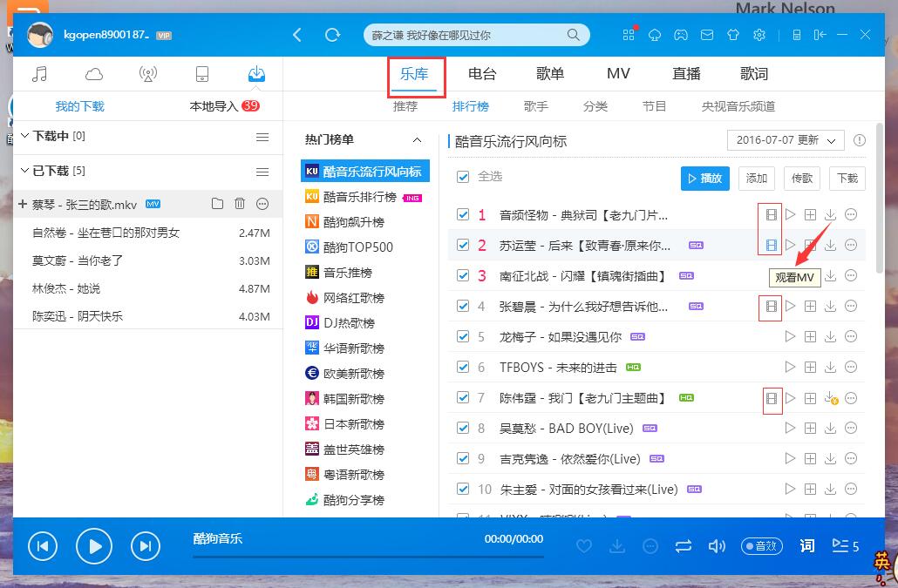The height and width of the screenshot is (588, 898).
Task: Open more options for 吉克隽逸 依然爱你
Action: (x=851, y=458)
